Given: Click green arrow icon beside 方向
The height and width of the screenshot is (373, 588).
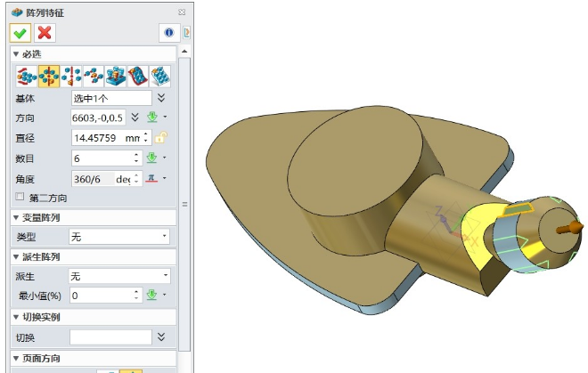Looking at the screenshot, I should [151, 118].
